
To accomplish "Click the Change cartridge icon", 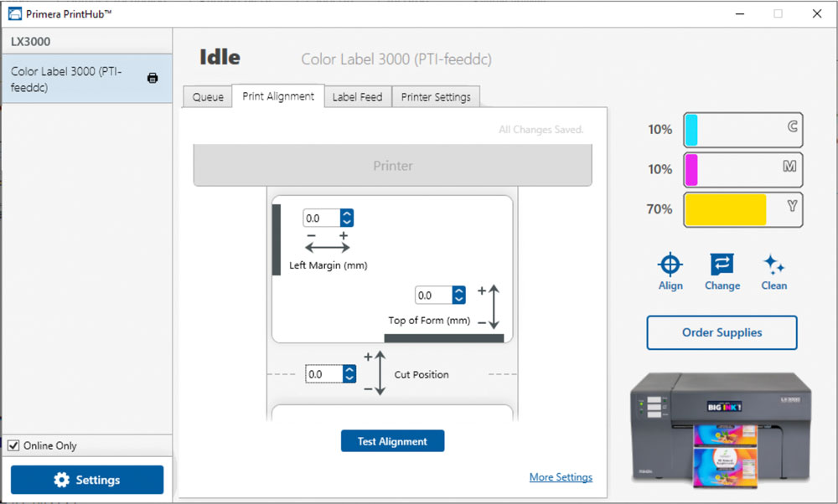I will point(722,265).
